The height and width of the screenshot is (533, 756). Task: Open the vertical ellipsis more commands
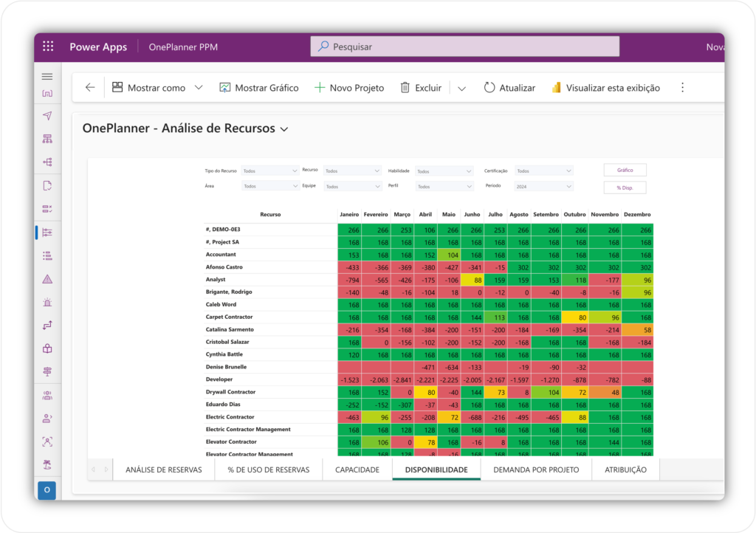682,87
